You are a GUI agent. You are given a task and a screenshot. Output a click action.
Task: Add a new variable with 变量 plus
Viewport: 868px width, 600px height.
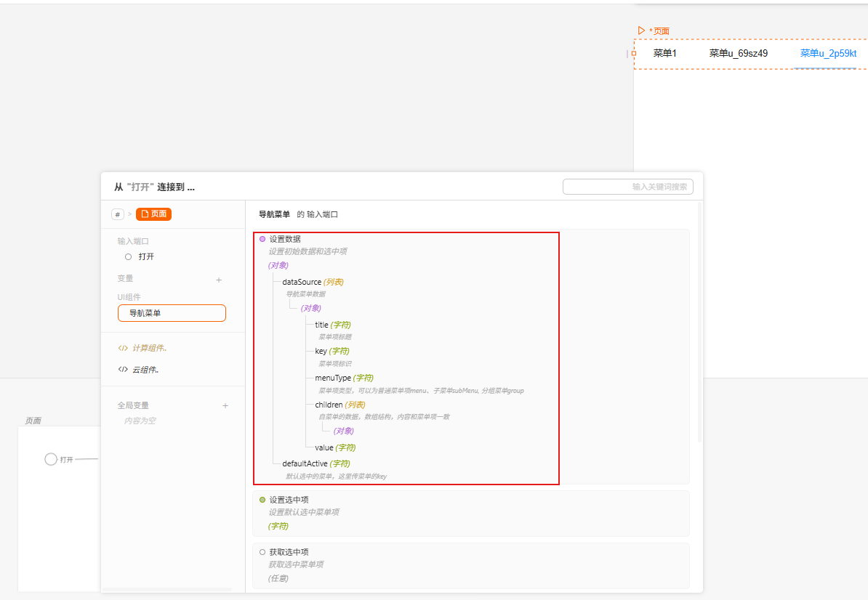pos(219,280)
